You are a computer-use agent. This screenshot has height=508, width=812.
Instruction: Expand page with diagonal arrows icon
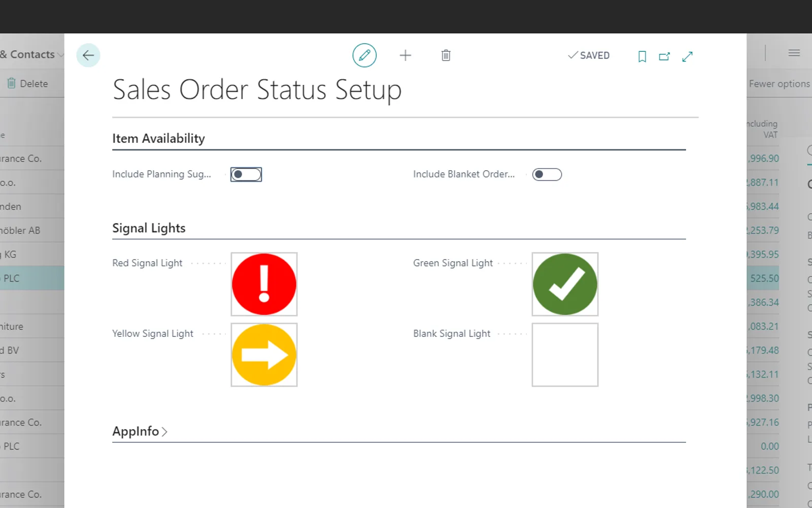tap(687, 56)
